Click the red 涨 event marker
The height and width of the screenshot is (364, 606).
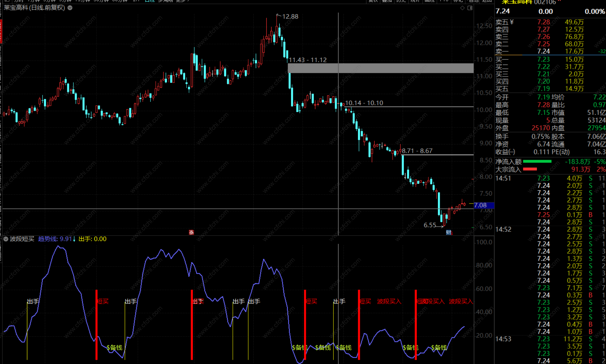[x=191, y=232]
